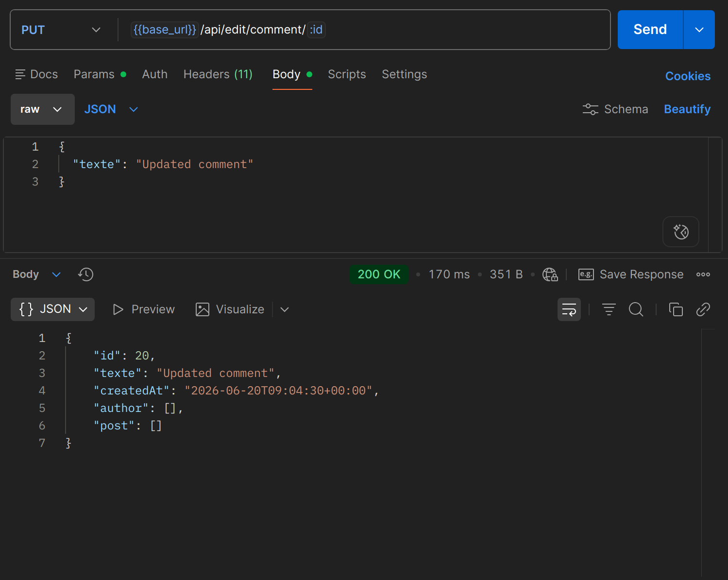This screenshot has height=580, width=728.
Task: Search within the response body
Action: pos(636,309)
